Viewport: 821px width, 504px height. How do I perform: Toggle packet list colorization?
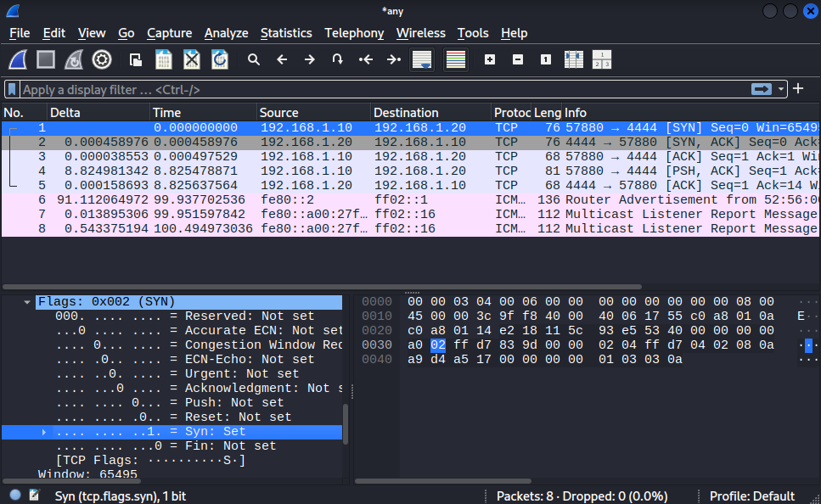pos(456,59)
